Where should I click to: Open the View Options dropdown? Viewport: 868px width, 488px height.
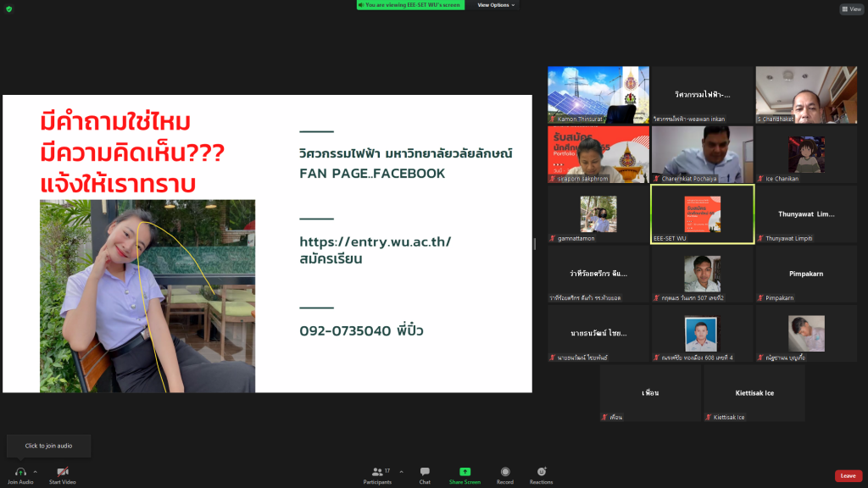click(x=495, y=5)
